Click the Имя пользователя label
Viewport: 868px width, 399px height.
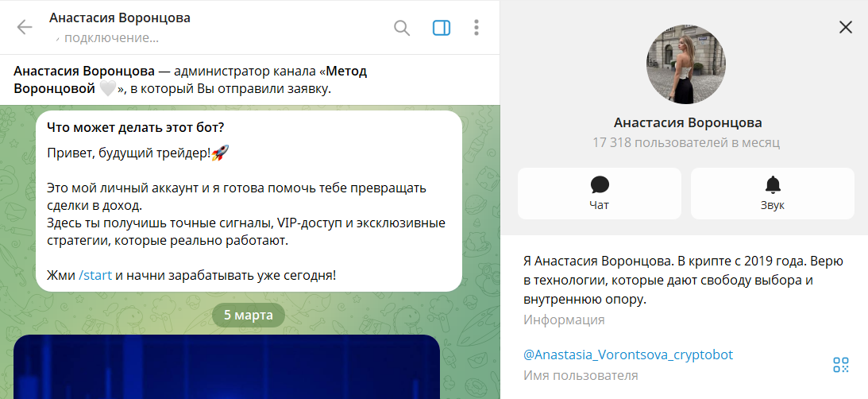click(581, 375)
